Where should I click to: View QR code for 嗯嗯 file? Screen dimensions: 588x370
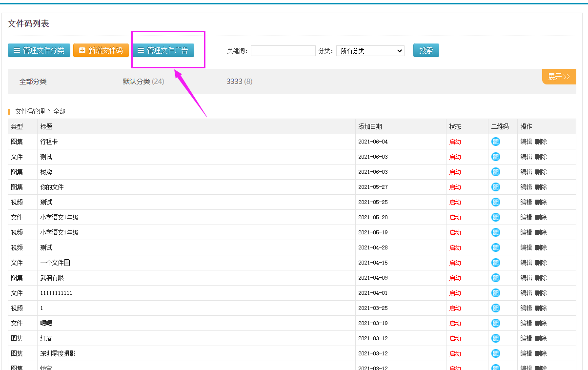[x=496, y=323]
